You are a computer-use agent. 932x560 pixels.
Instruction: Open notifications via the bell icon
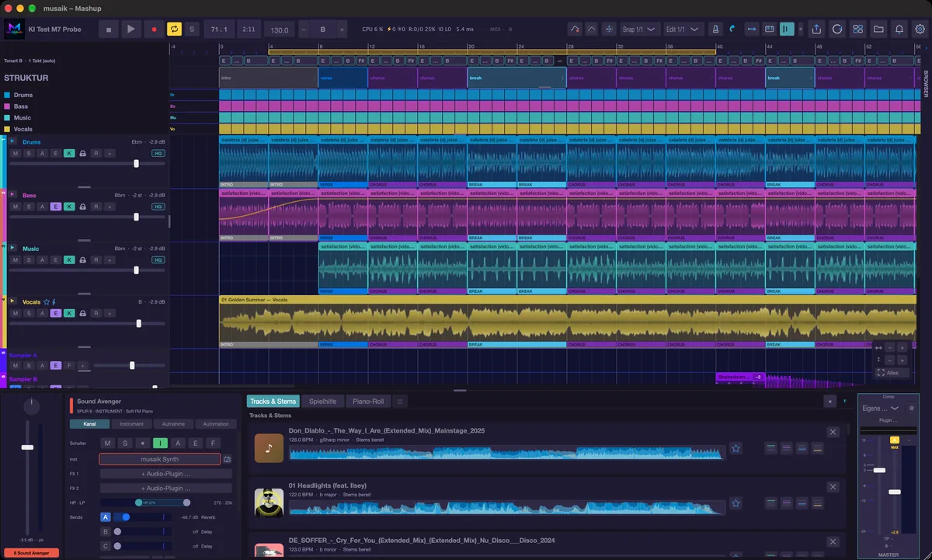[899, 30]
